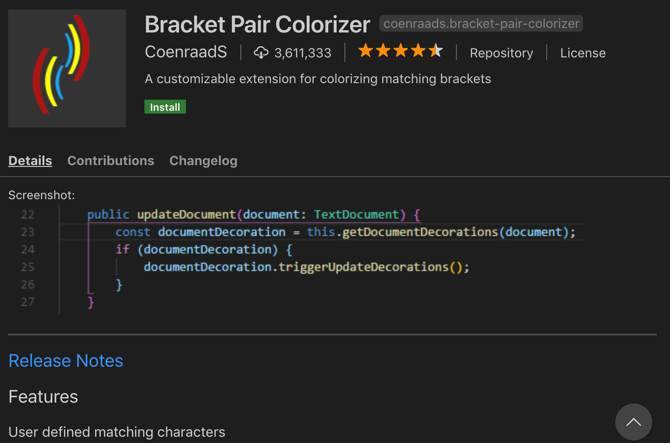Click the first rating star
Viewport: 670px width, 443px height.
coord(366,51)
